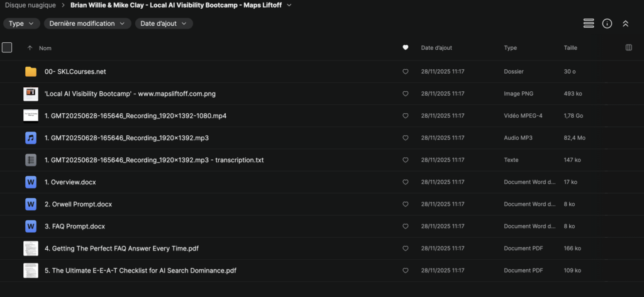The image size is (644, 297).
Task: Sort by the Taille column header
Action: [570, 48]
